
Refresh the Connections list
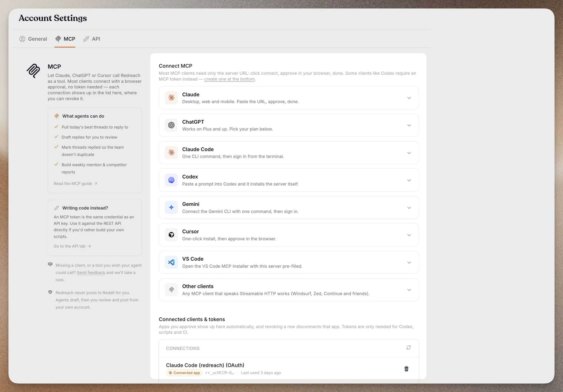click(x=409, y=348)
